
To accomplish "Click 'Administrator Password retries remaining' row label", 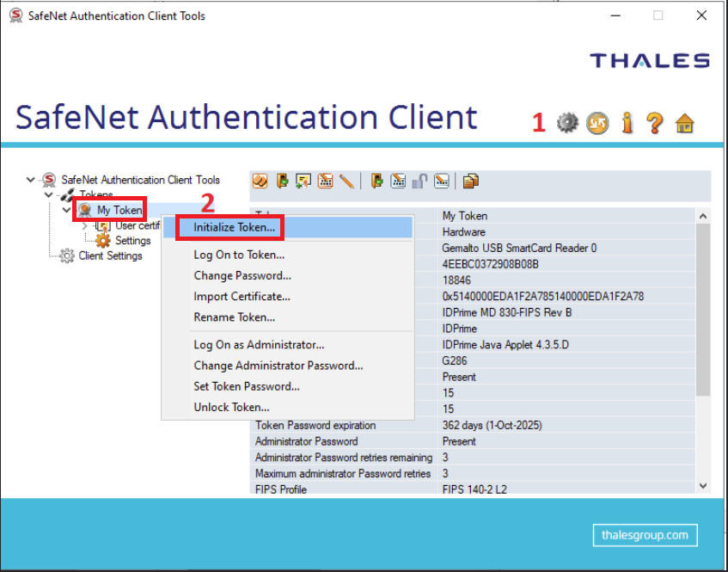I will tap(344, 458).
